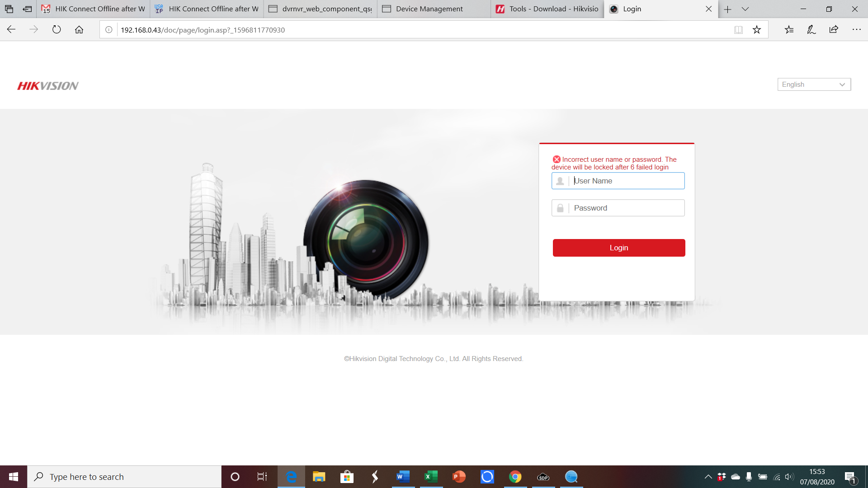Click the red Login button

[619, 248]
